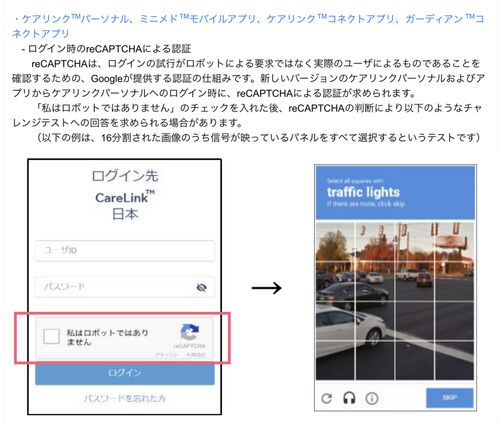Screen dimensions: 500x423
Task: Click the reCAPTCHA logo icon
Action: click(x=190, y=332)
